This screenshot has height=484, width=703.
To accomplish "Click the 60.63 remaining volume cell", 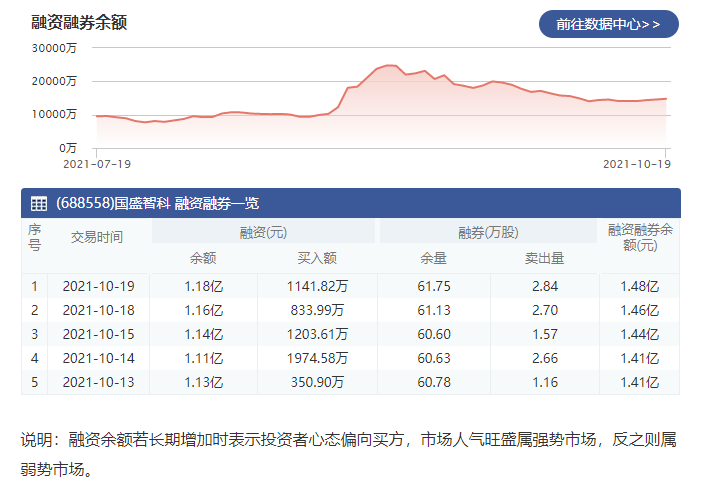I will (x=434, y=359).
